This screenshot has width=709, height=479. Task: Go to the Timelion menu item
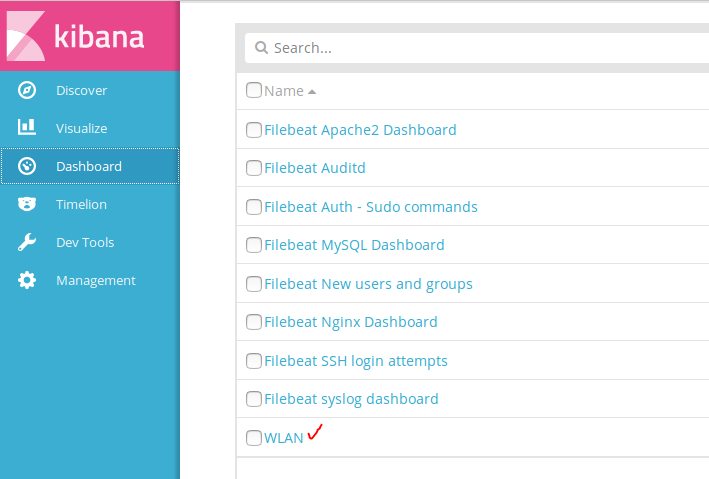coord(81,204)
